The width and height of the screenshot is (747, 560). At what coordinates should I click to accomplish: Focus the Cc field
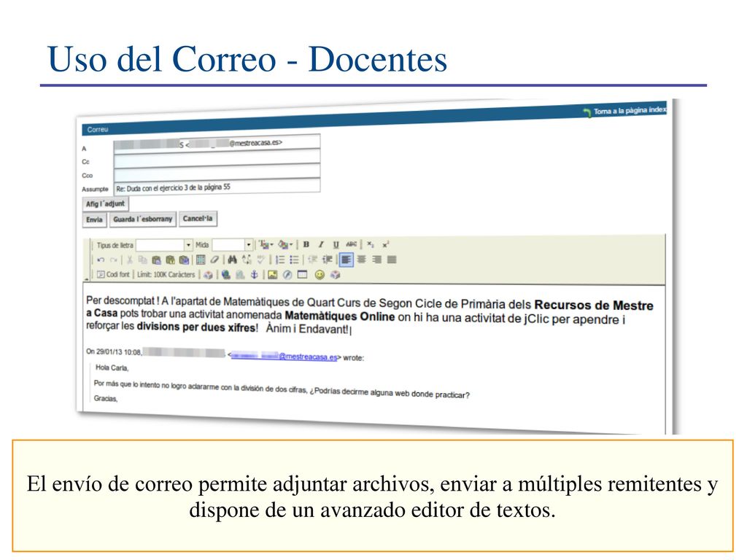(217, 158)
